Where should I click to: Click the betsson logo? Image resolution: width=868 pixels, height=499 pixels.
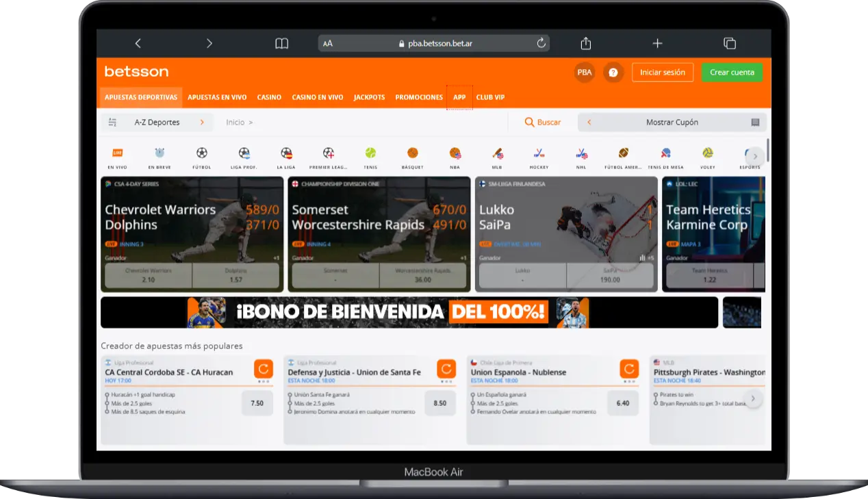(136, 71)
